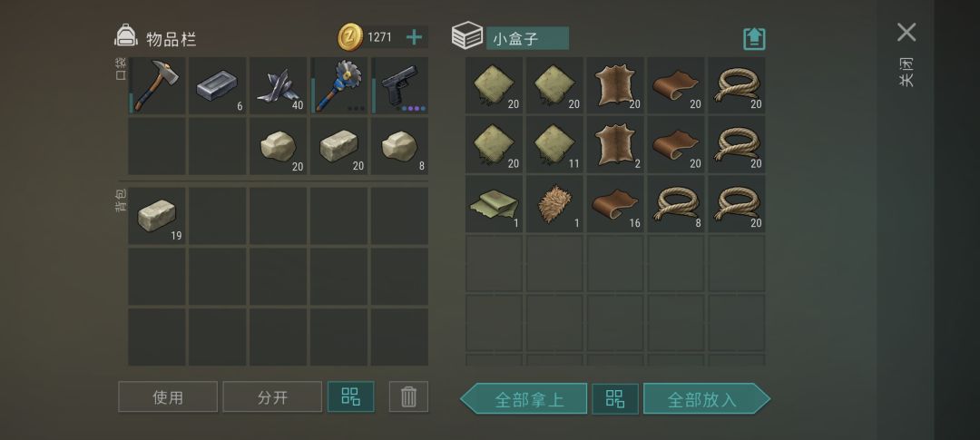
Task: Click the trash can delete icon
Action: pyautogui.click(x=408, y=396)
